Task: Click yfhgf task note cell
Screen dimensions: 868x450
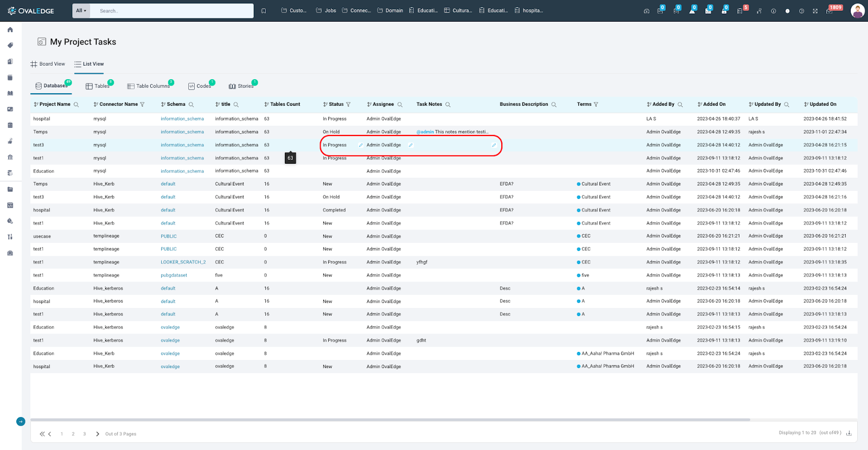Action: coord(422,262)
